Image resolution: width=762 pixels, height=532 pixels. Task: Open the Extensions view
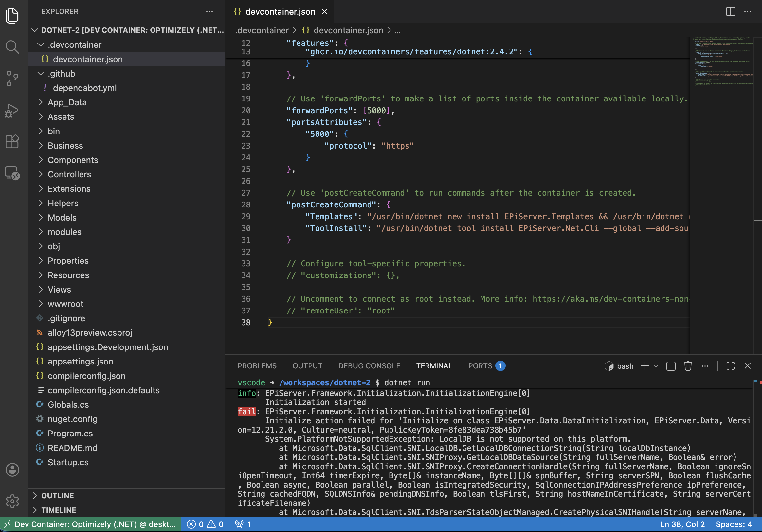click(12, 142)
